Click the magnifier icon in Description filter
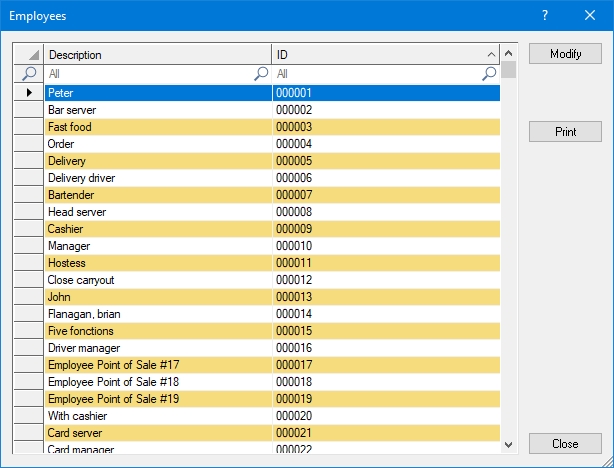The height and width of the screenshot is (468, 614). (x=262, y=74)
